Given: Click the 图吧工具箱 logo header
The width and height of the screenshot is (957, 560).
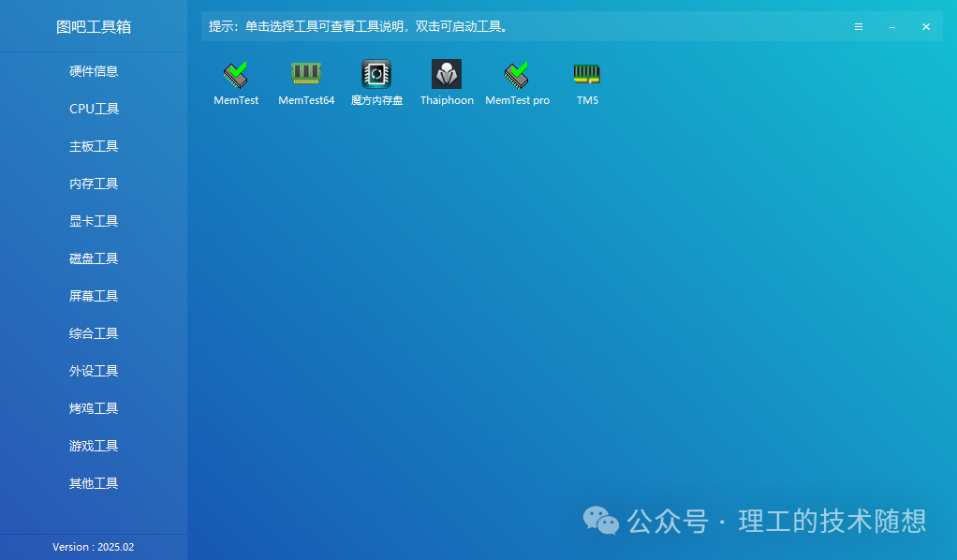Looking at the screenshot, I should click(93, 25).
